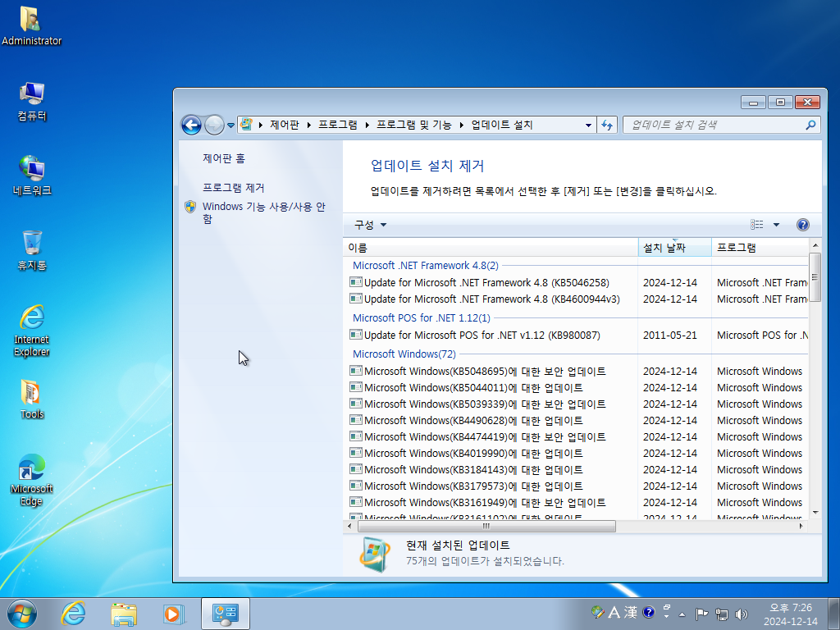The width and height of the screenshot is (840, 630).
Task: Select the 컴퓨터 desktop icon
Action: tap(32, 101)
